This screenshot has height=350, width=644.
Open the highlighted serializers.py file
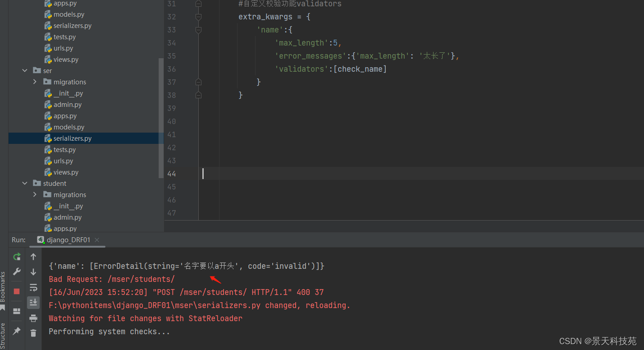pyautogui.click(x=86, y=138)
